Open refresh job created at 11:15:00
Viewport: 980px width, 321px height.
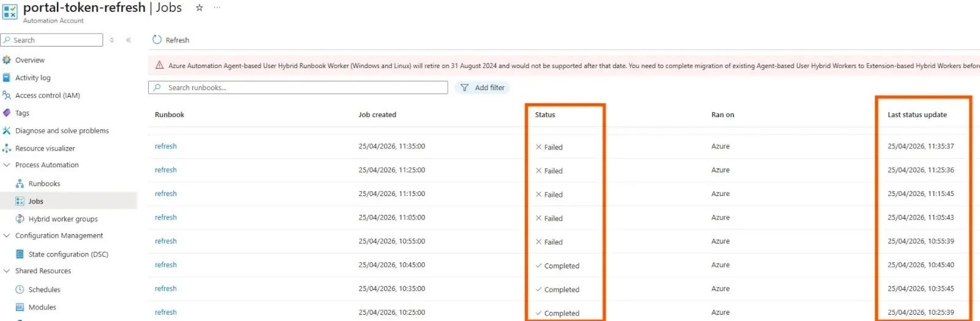pyautogui.click(x=165, y=194)
